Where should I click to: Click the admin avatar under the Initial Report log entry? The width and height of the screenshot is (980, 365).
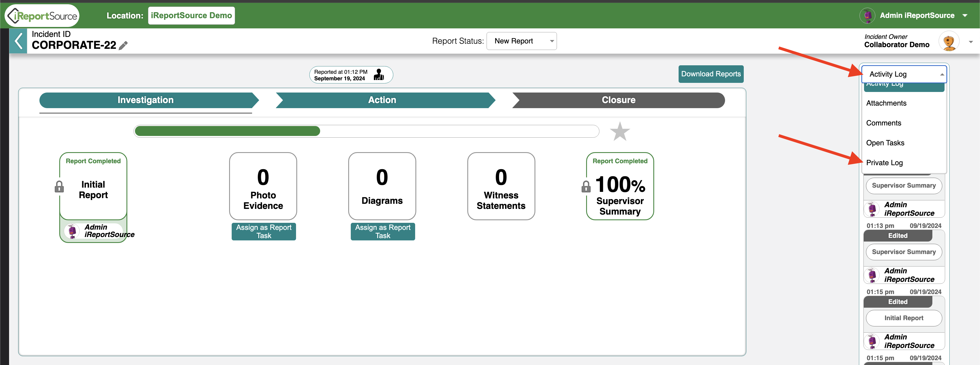pos(872,341)
